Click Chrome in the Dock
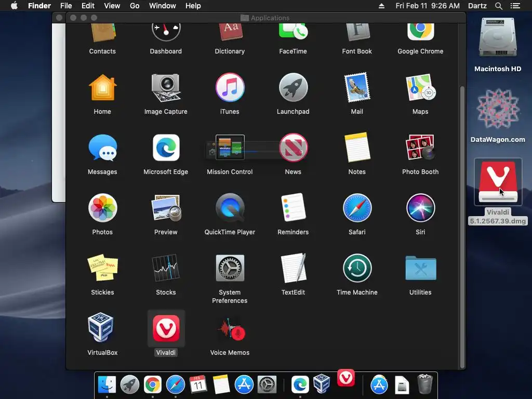The width and height of the screenshot is (532, 399). (x=153, y=385)
